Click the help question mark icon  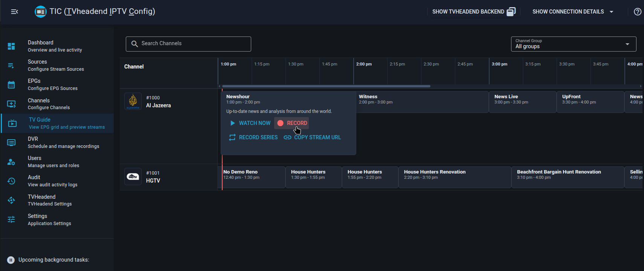click(x=637, y=12)
